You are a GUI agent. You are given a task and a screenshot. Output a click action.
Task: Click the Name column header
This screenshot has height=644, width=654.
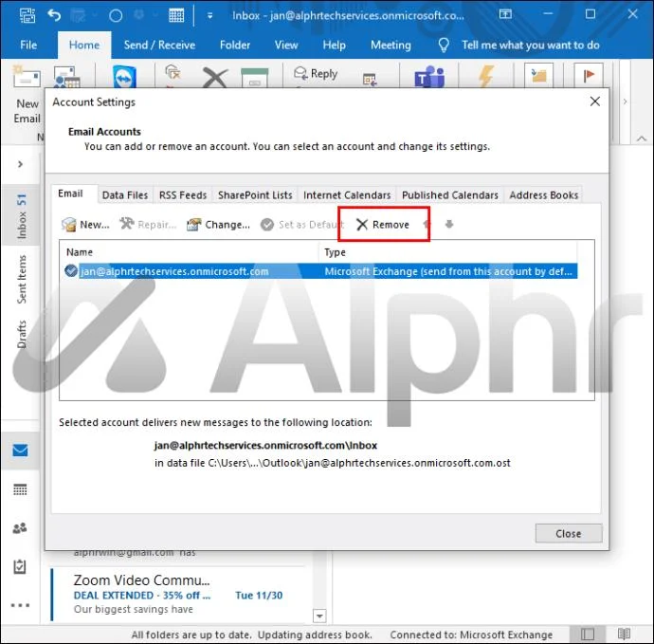[190, 252]
